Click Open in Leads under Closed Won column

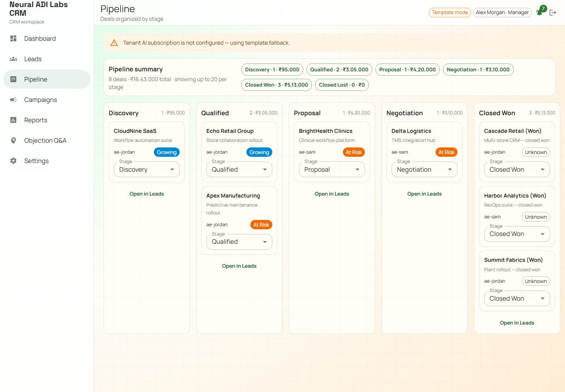click(517, 323)
